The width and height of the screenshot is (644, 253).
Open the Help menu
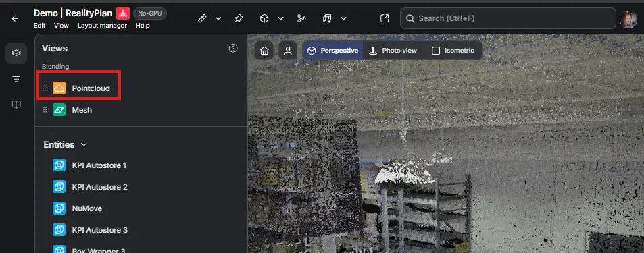click(x=143, y=26)
